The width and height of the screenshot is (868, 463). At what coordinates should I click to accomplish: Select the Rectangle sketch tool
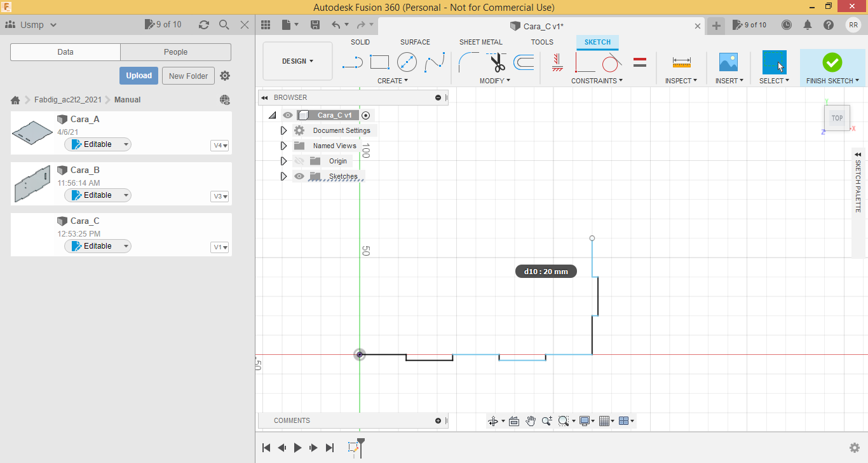tap(379, 62)
